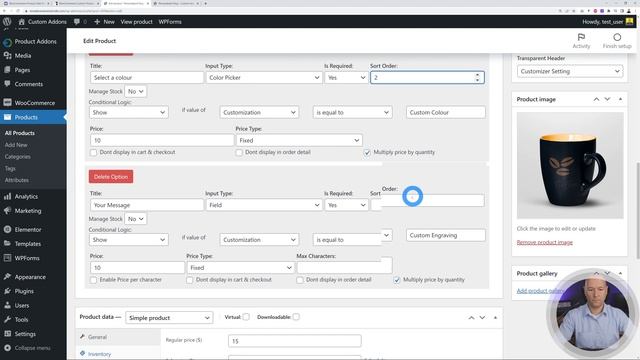Open Is Required dropdown for Select a colour
Image resolution: width=640 pixels, height=360 pixels.
346,78
